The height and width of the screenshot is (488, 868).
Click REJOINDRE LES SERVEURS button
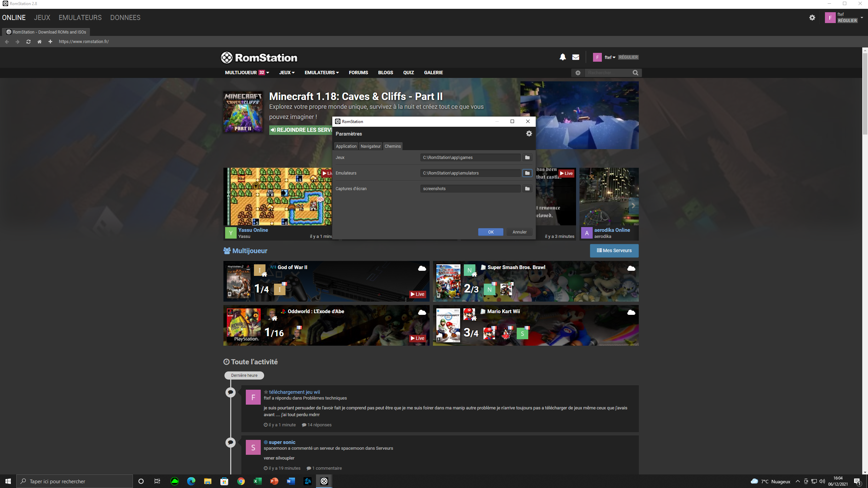coord(301,130)
